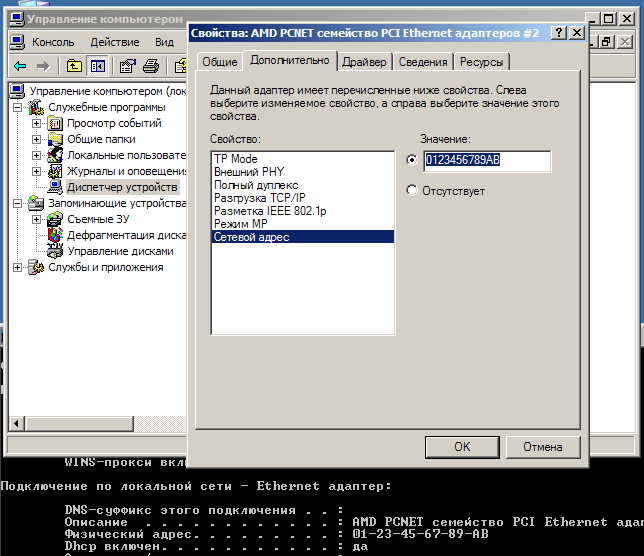Click the Print toolbar icon

[151, 66]
